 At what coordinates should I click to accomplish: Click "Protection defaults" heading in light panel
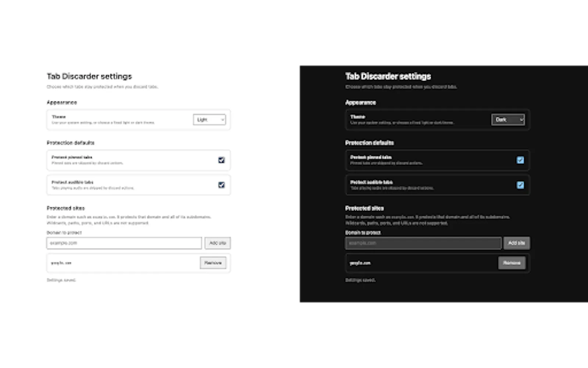coord(71,143)
